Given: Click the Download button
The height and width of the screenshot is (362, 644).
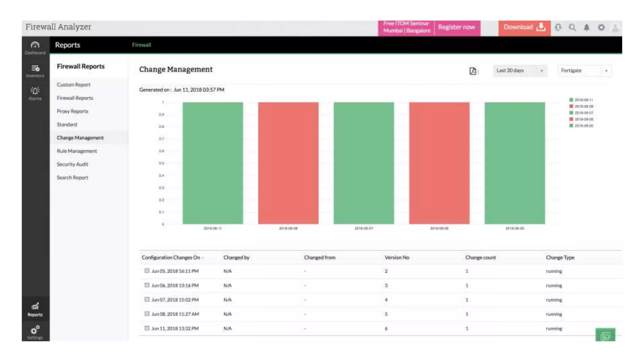Looking at the screenshot, I should click(524, 27).
